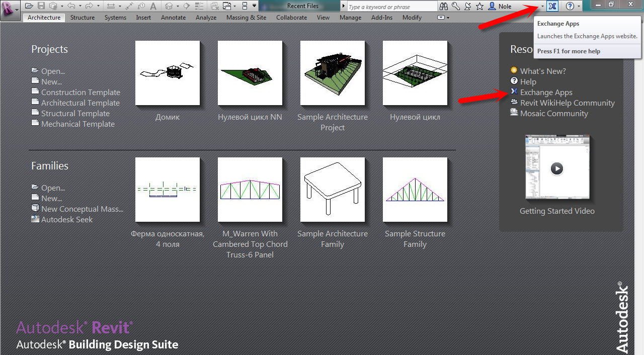Expand the Switch Windows dropdown arrow
Viewport: 644px width, 355px height.
click(x=234, y=6)
